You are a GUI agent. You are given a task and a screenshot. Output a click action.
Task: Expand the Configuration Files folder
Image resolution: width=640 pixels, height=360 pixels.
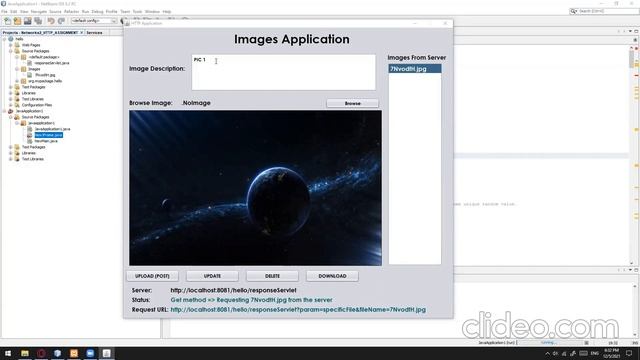[x=11, y=105]
